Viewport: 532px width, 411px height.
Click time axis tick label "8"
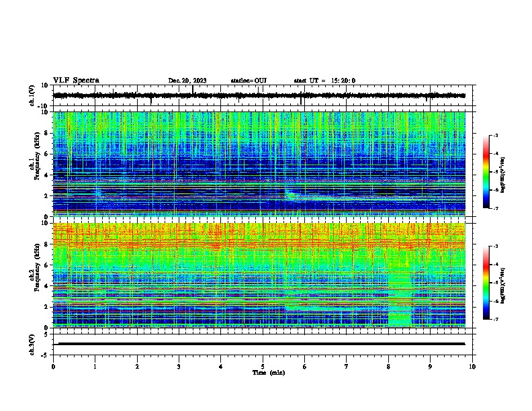(388, 367)
